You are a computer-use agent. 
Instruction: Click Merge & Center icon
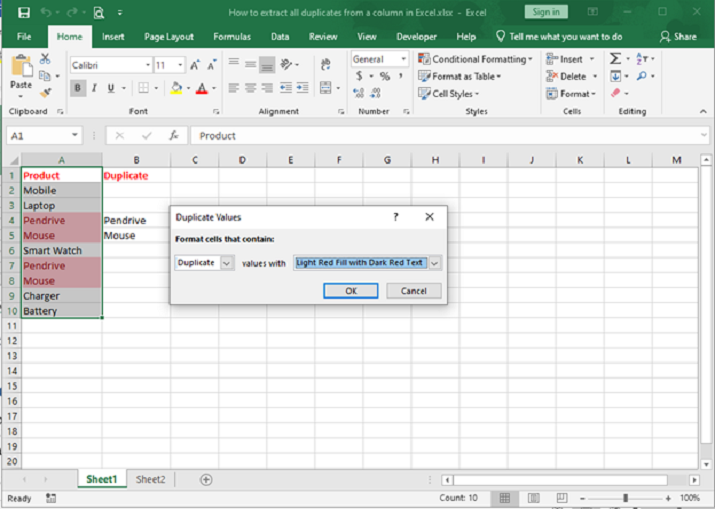(326, 88)
